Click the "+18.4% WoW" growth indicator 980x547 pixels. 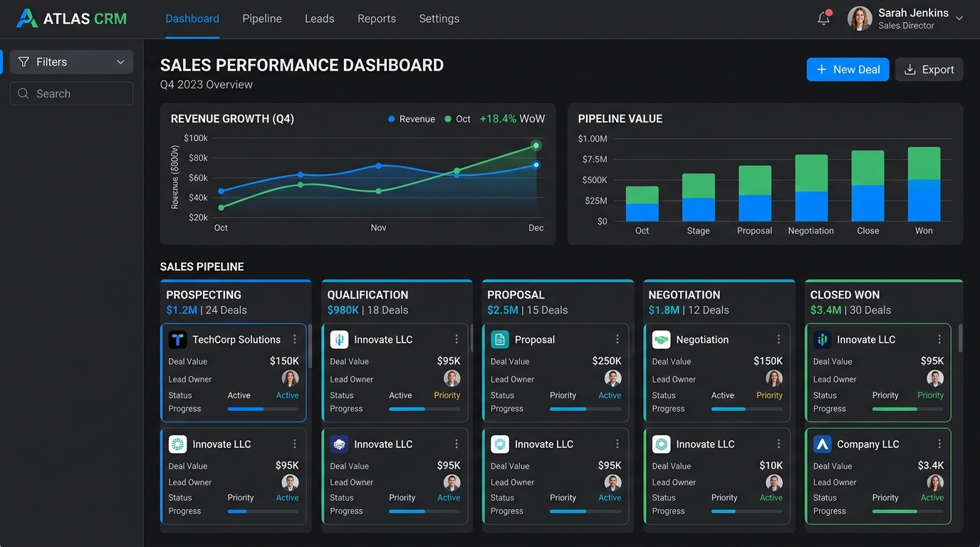point(512,119)
